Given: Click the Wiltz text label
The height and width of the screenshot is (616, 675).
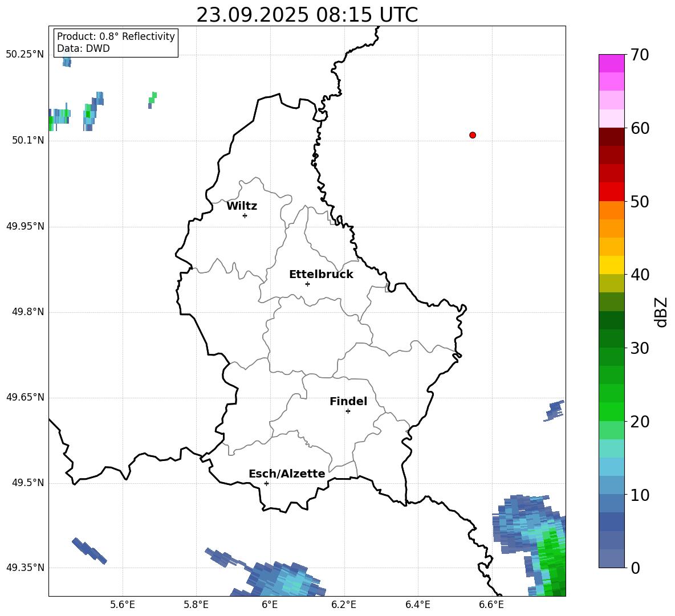Looking at the screenshot, I should [242, 206].
